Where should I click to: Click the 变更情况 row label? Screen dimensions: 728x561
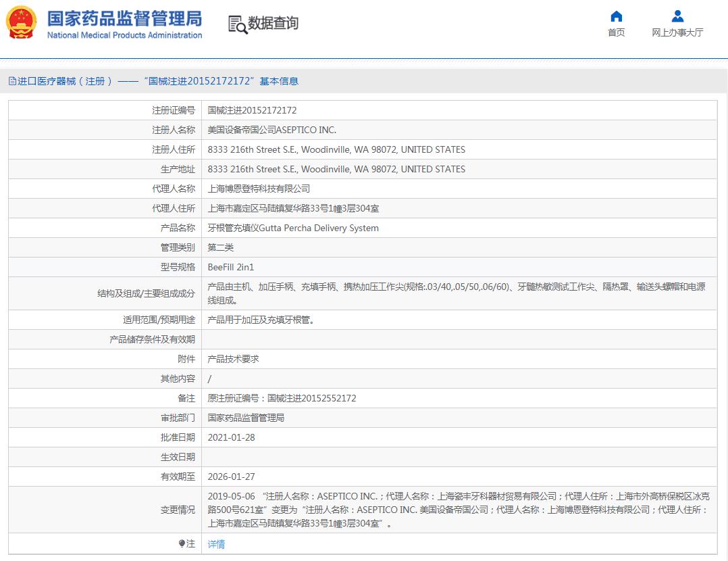tap(178, 510)
